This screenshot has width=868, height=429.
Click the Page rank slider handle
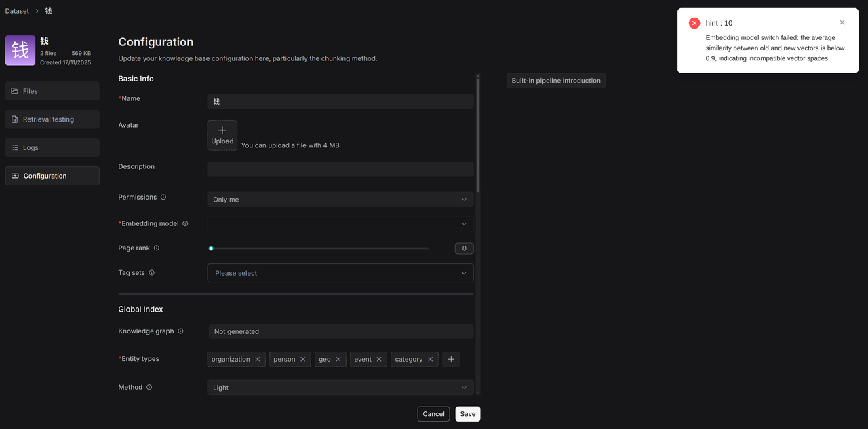211,248
